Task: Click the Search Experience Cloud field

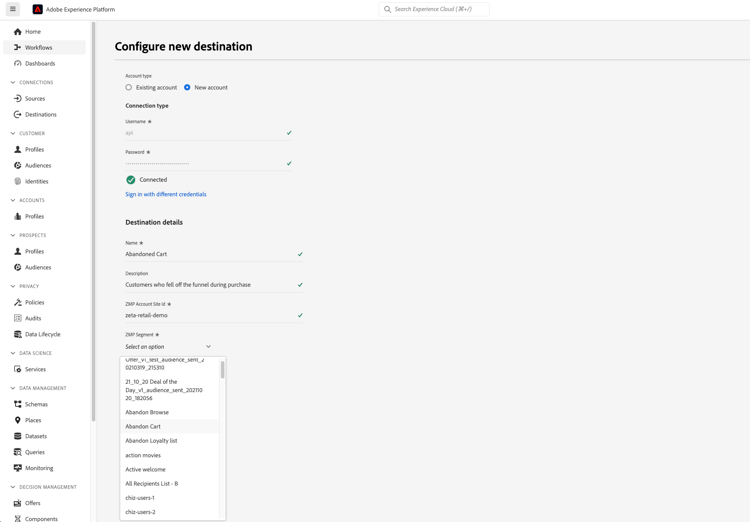Action: tap(434, 9)
